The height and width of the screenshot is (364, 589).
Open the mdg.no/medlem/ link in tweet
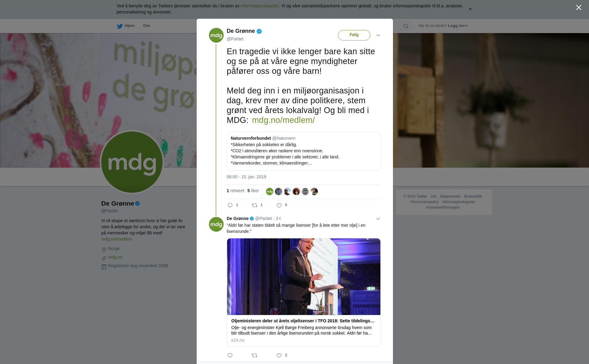click(283, 120)
